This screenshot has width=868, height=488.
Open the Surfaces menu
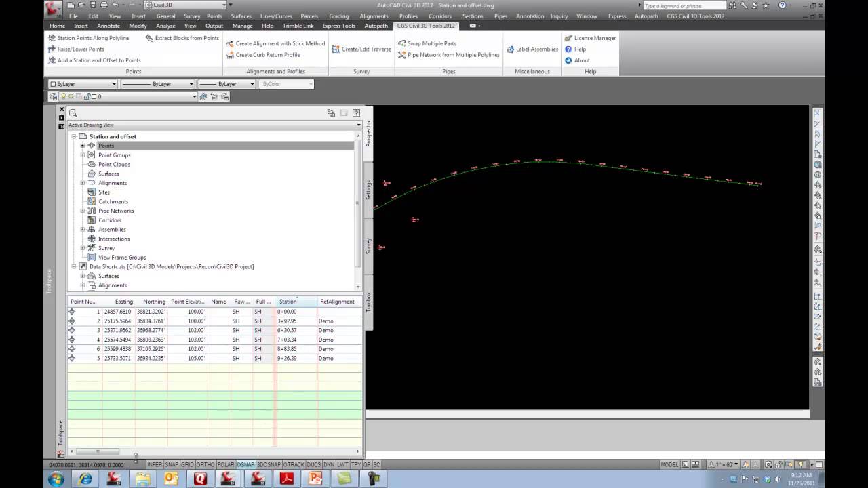[241, 16]
